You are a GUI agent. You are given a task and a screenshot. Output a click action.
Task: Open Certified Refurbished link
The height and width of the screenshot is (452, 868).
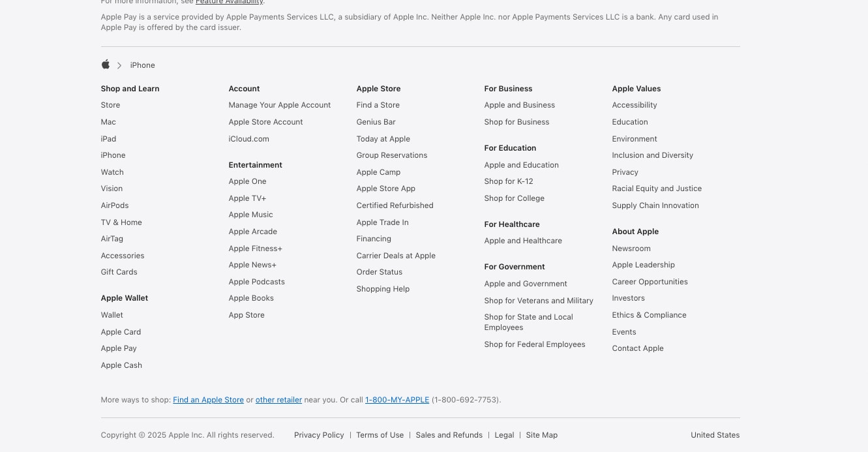pos(395,205)
